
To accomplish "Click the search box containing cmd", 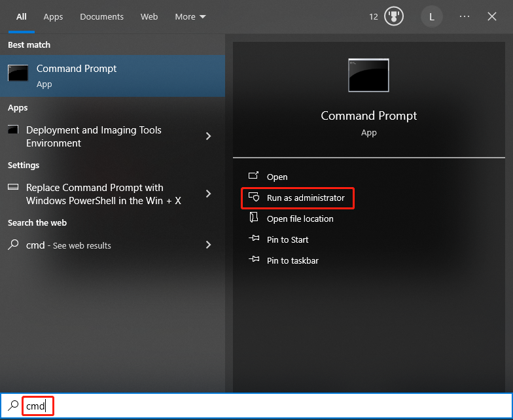I will 256,406.
